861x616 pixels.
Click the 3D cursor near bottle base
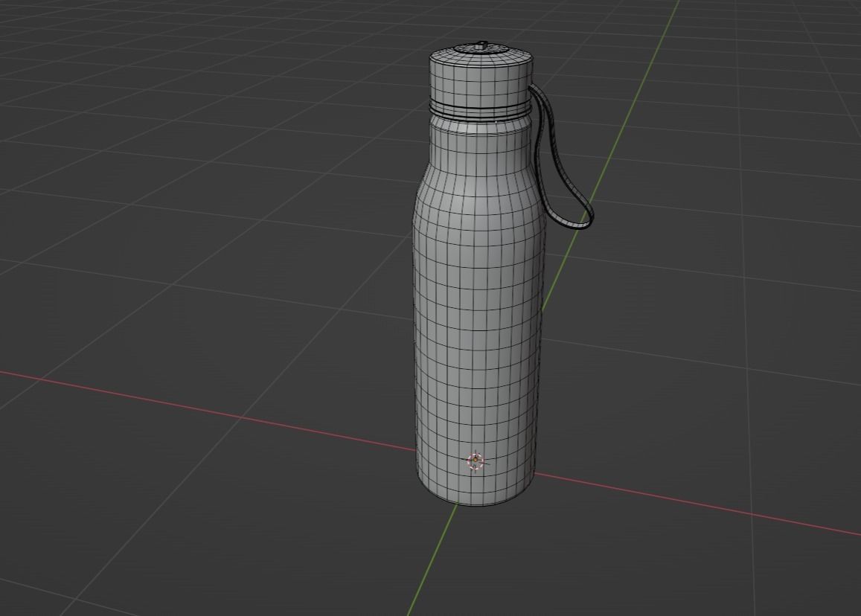click(476, 461)
